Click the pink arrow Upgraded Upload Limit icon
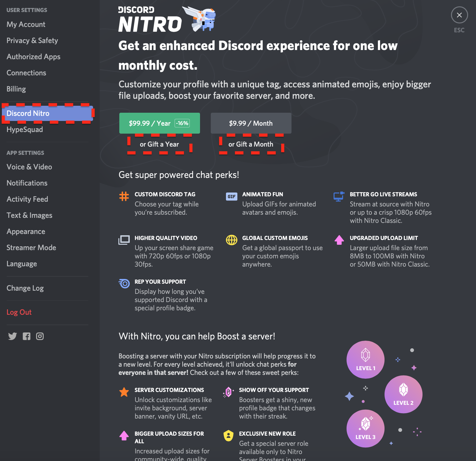 coord(339,240)
